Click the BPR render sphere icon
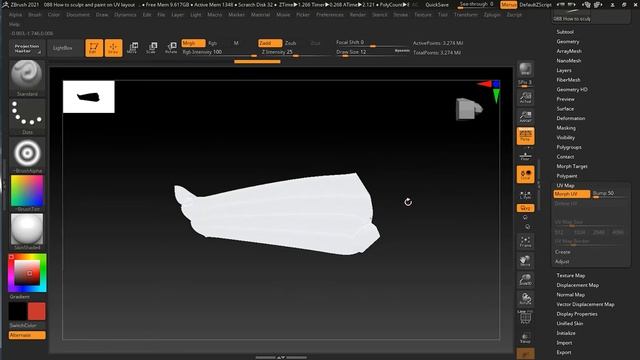This screenshot has width=640, height=360. [525, 69]
